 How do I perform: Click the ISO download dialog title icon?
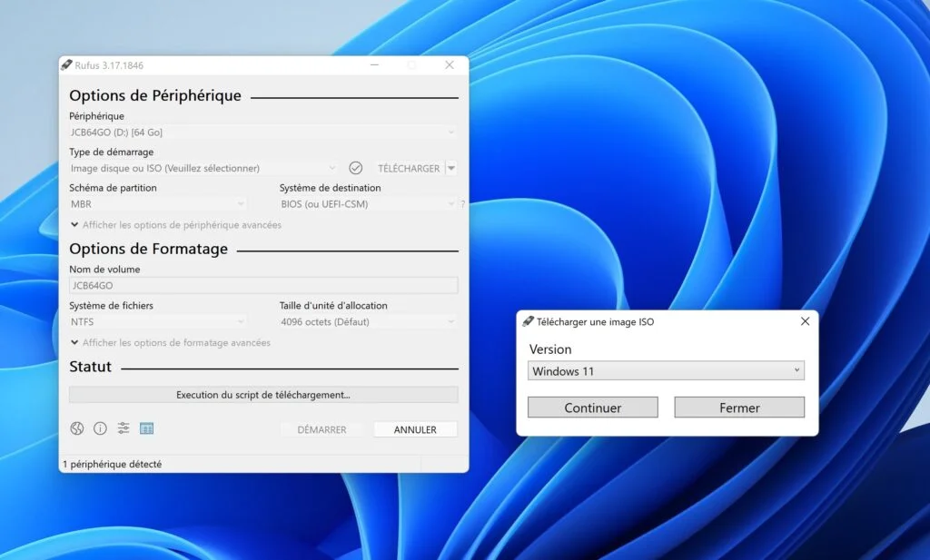click(528, 322)
